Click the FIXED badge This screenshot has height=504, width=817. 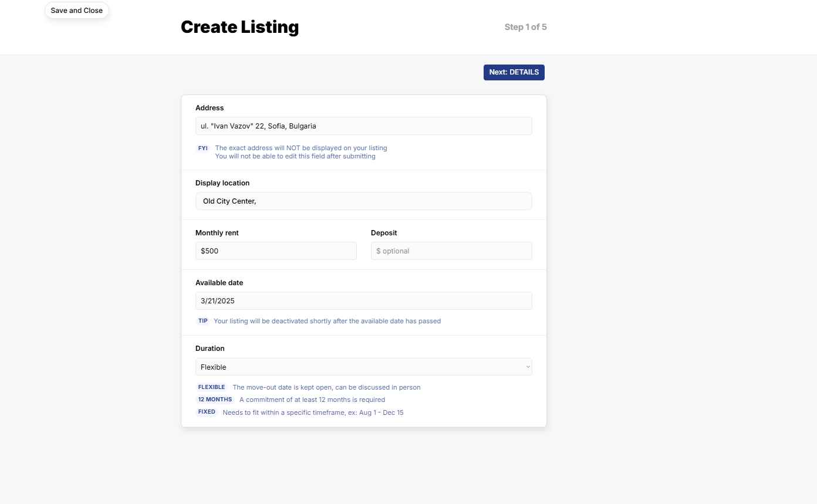click(x=207, y=412)
